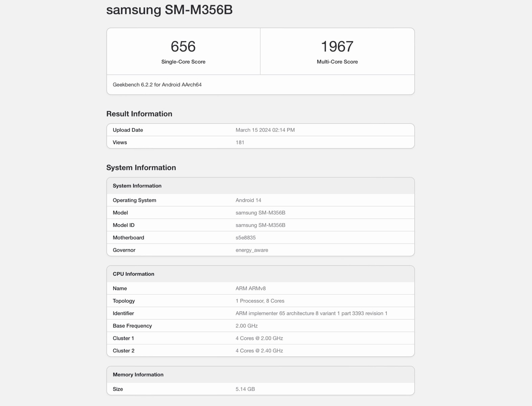
Task: Click the CPU Information table header
Action: (x=133, y=274)
